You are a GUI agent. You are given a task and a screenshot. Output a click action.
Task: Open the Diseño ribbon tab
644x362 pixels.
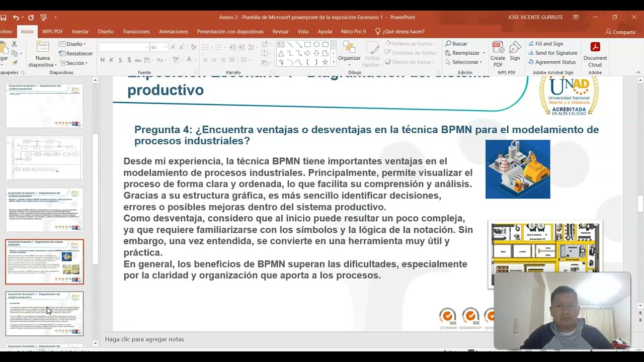point(106,32)
